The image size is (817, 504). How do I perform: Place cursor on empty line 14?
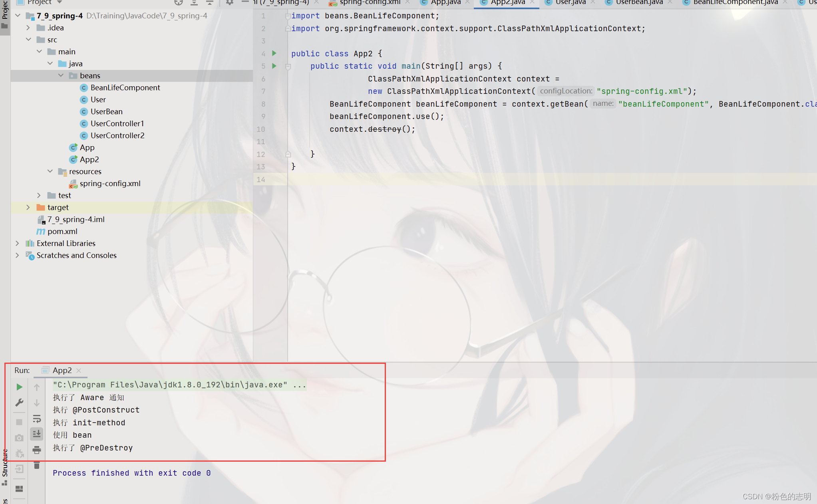coord(551,179)
